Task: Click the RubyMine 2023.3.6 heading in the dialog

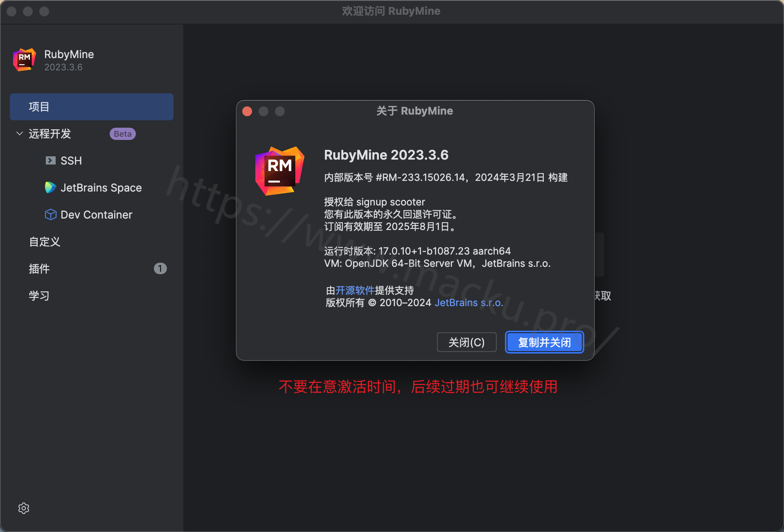Action: pyautogui.click(x=386, y=155)
